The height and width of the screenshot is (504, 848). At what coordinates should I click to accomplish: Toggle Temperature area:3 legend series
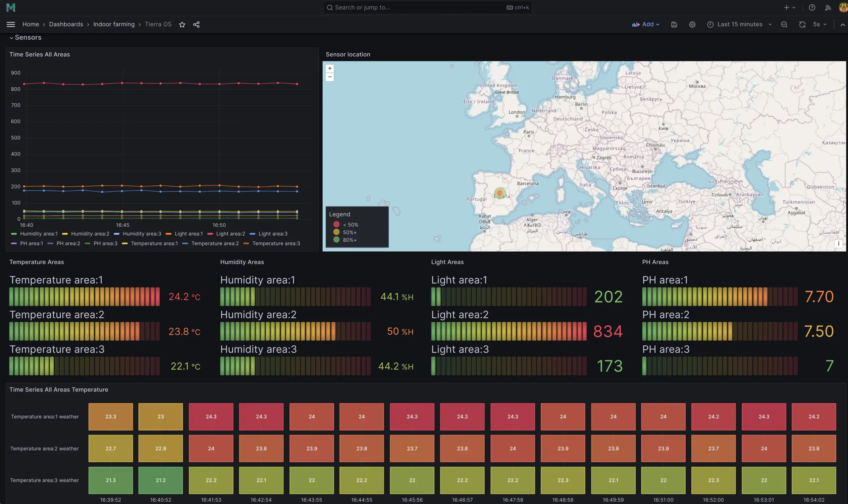(276, 244)
